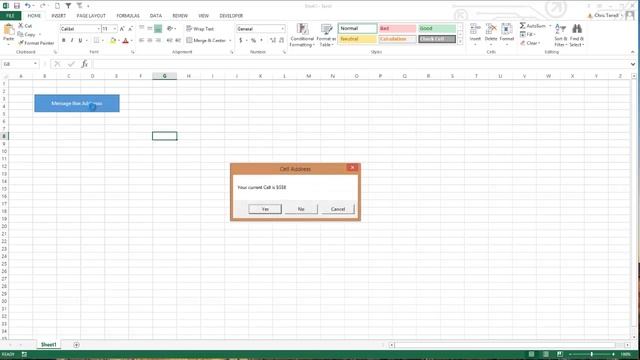Apply the yellow fill color
The image size is (640, 360).
[x=113, y=40]
